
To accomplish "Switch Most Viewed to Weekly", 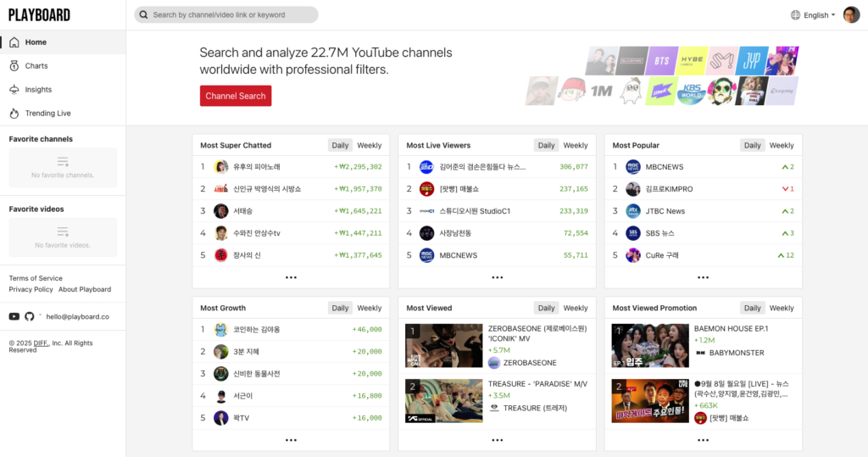I will click(x=576, y=308).
